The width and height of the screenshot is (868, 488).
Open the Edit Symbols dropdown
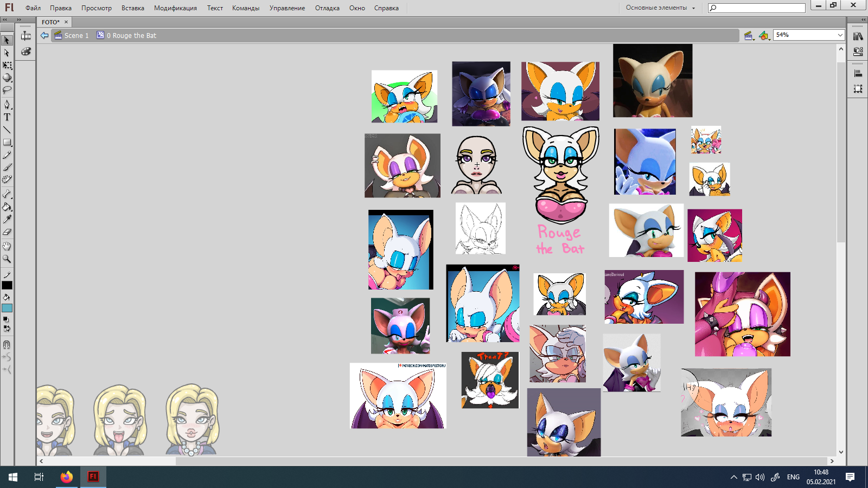click(764, 36)
